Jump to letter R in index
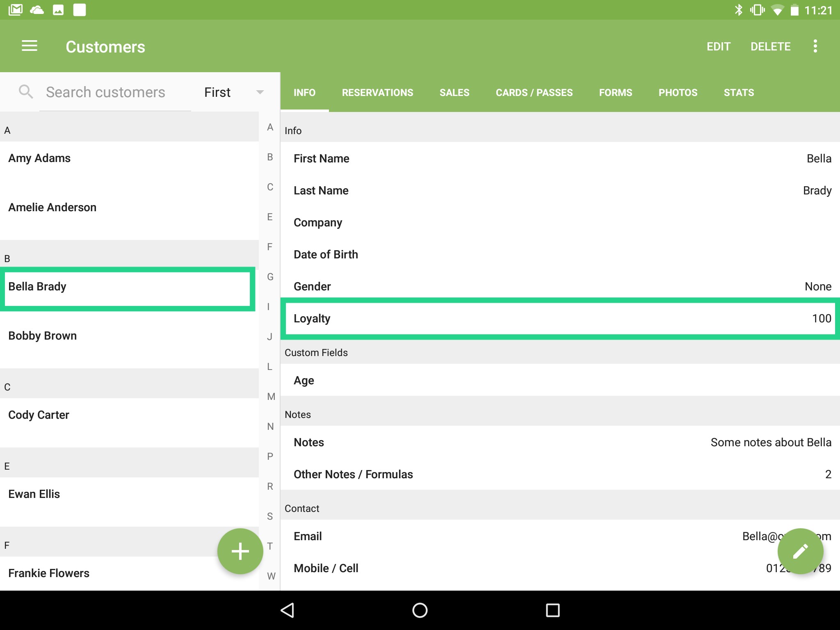 [270, 486]
